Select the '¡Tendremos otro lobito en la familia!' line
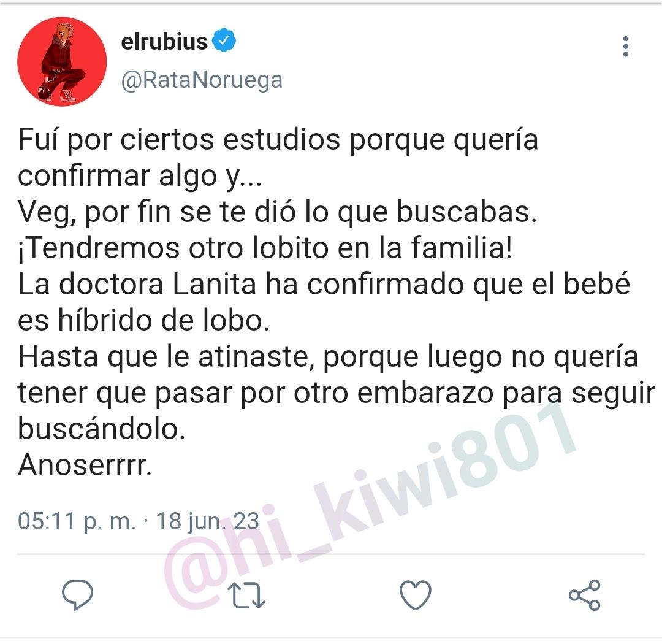Image resolution: width=662 pixels, height=644 pixels. pos(265,248)
